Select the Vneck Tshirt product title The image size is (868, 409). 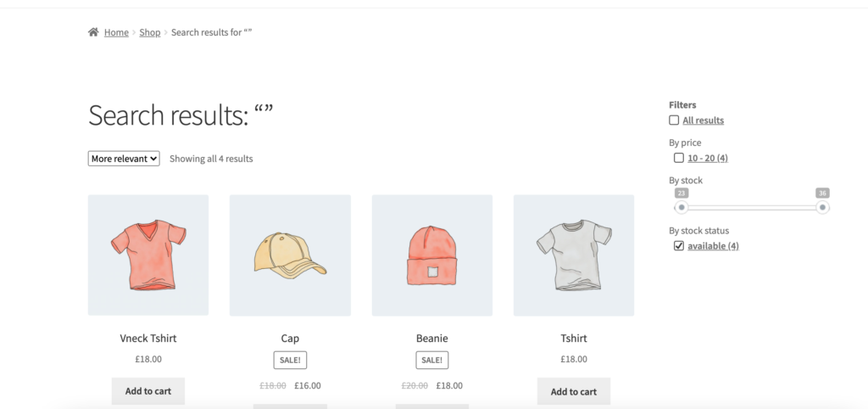[x=148, y=338]
